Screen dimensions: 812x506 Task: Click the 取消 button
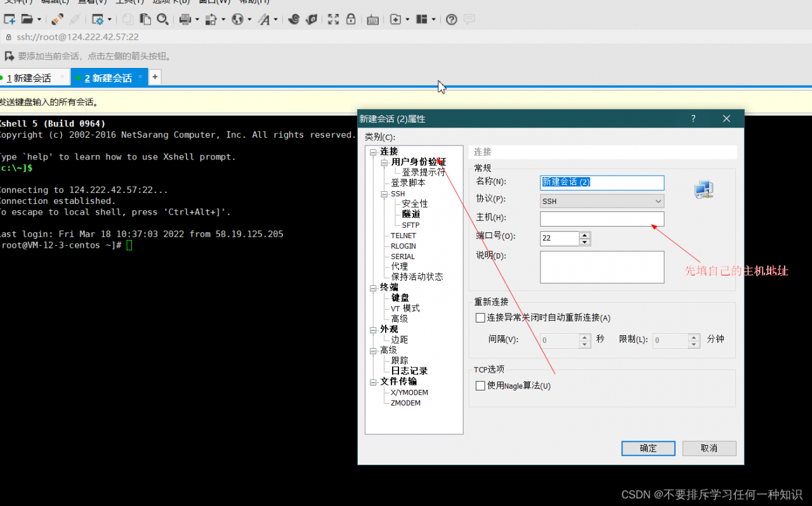pos(709,448)
